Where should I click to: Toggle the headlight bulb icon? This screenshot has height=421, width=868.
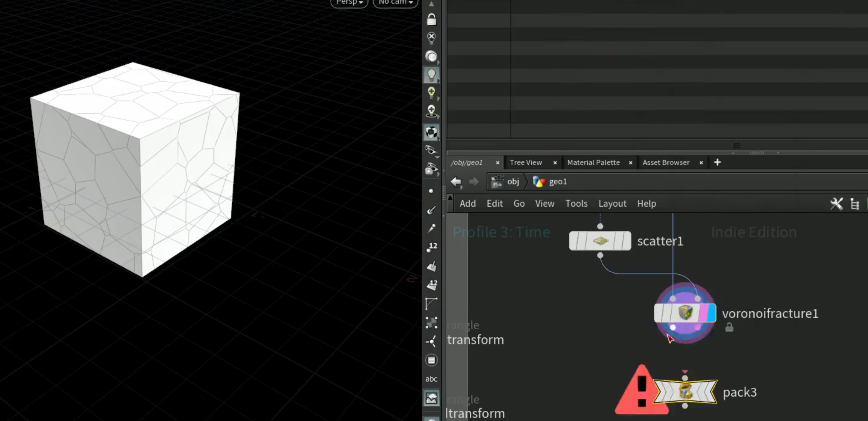click(431, 75)
